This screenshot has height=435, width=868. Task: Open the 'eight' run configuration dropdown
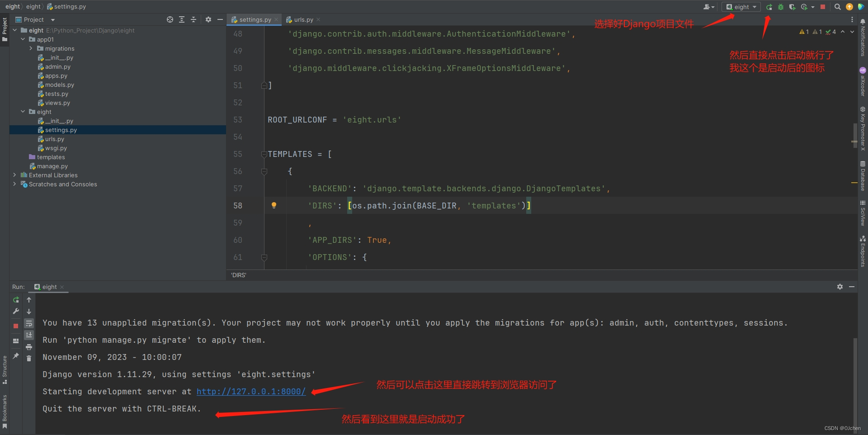[741, 7]
